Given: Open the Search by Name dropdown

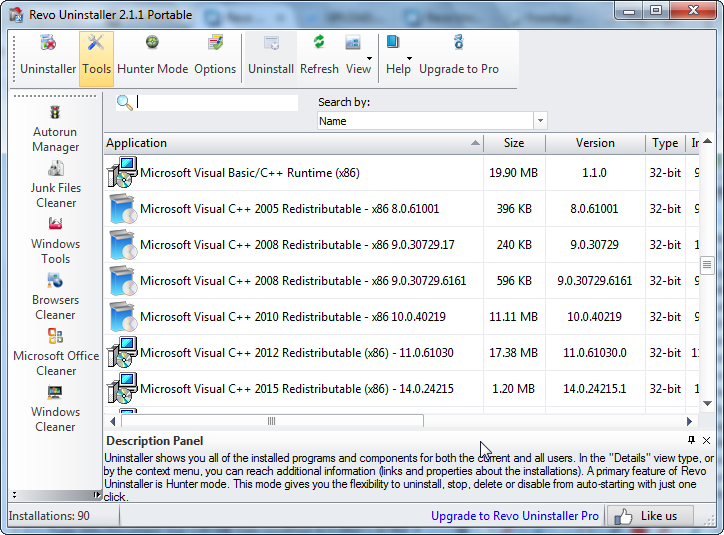Looking at the screenshot, I should coord(540,121).
